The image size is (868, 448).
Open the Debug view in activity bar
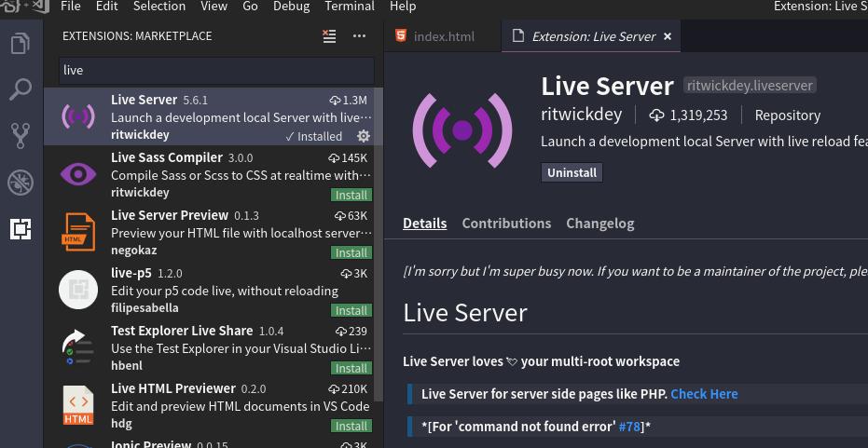pos(21,183)
